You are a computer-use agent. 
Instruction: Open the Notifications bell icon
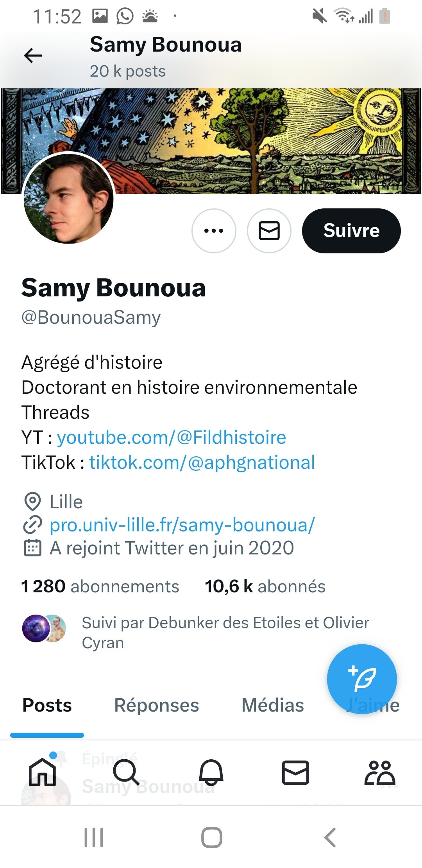211,772
